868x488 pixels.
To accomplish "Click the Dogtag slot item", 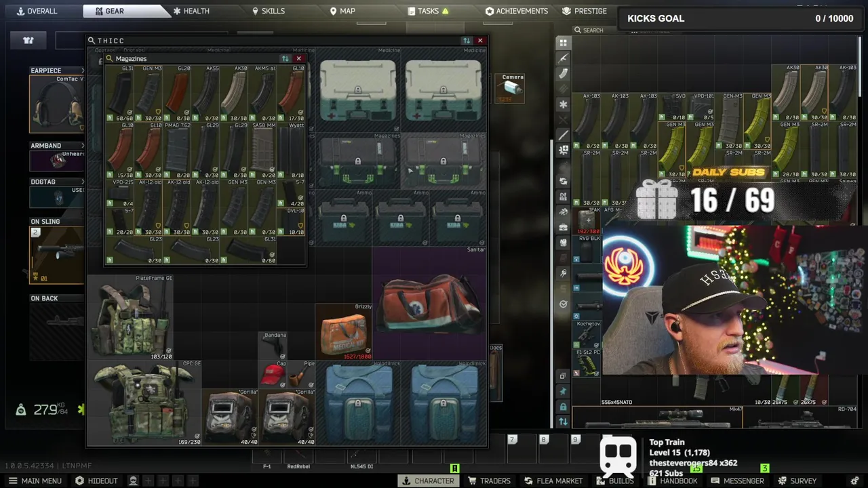I will point(58,197).
